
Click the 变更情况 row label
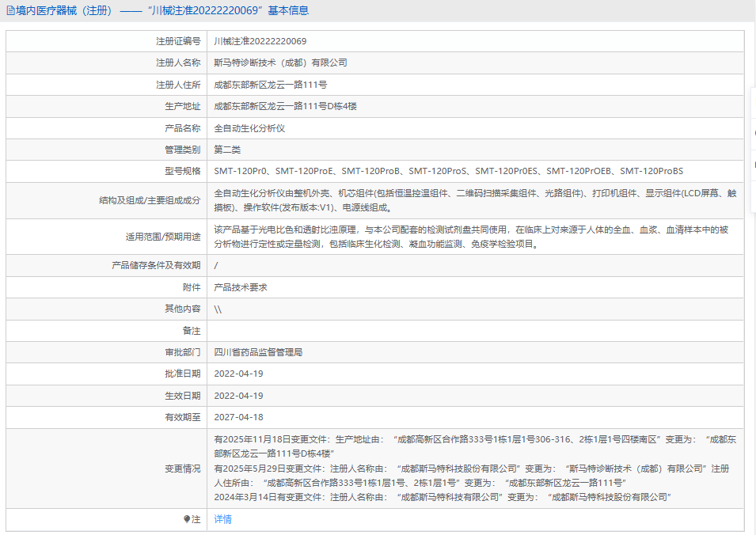(x=182, y=469)
